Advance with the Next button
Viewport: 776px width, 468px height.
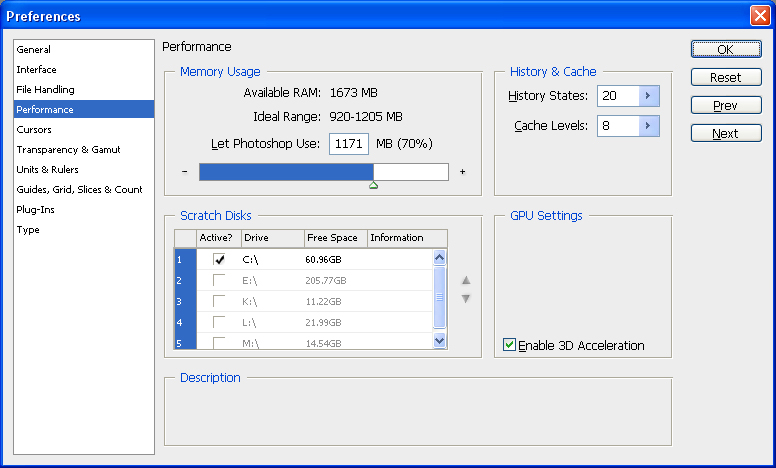[726, 133]
